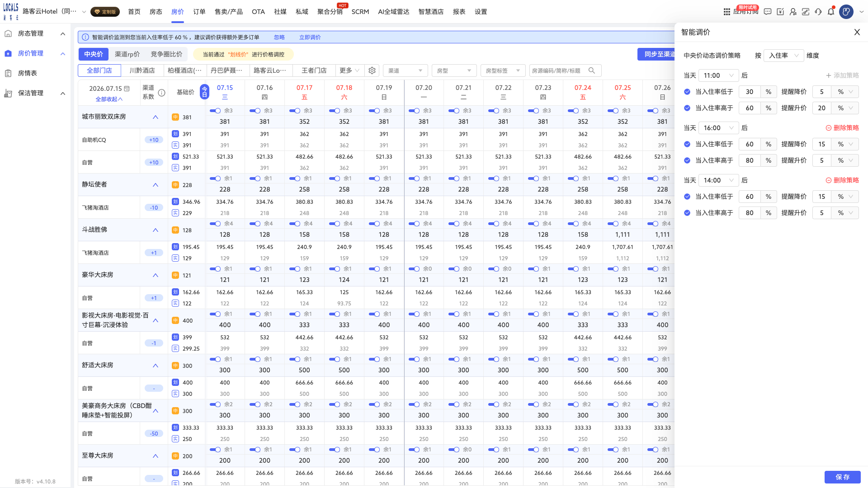Click the 立即调价 link
Viewport: 868px width, 488px height.
click(310, 38)
